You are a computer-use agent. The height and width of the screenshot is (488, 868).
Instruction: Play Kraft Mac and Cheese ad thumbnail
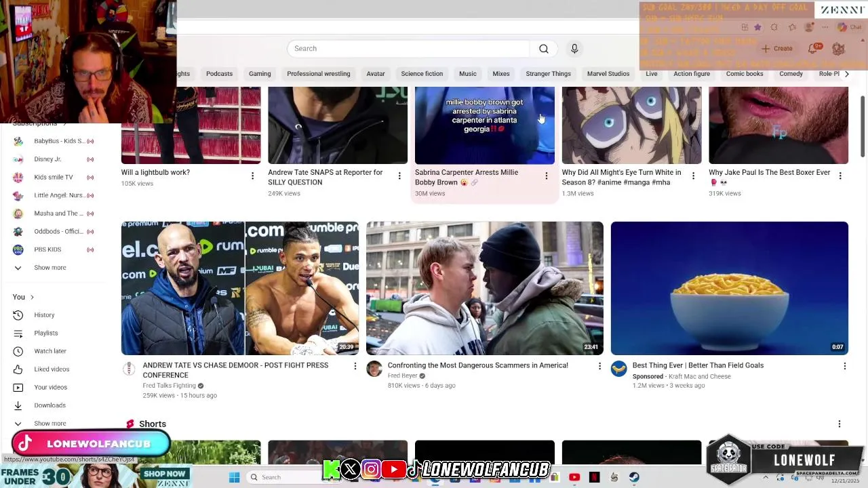coord(730,288)
